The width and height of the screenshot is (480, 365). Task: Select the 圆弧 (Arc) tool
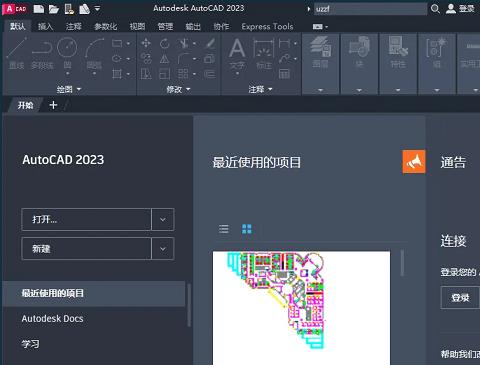(94, 55)
